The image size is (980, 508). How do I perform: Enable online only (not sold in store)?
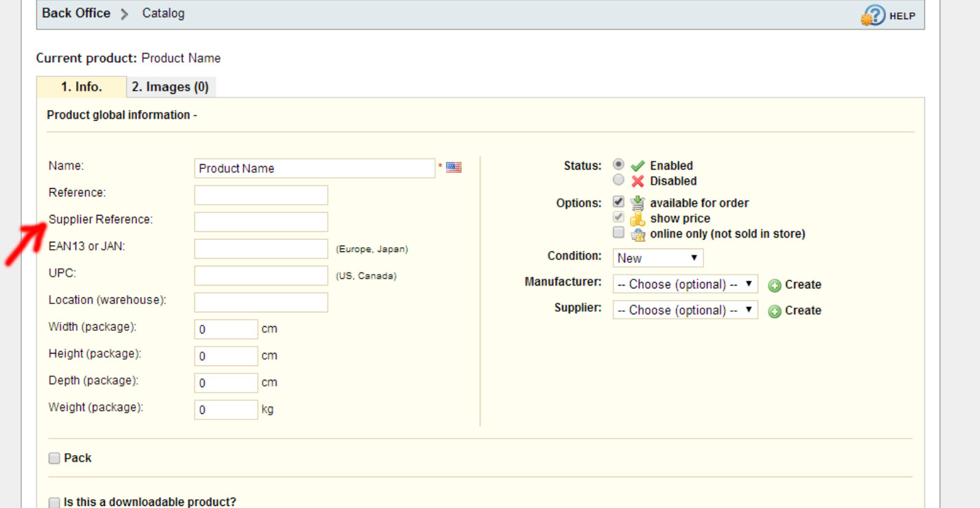coord(619,233)
